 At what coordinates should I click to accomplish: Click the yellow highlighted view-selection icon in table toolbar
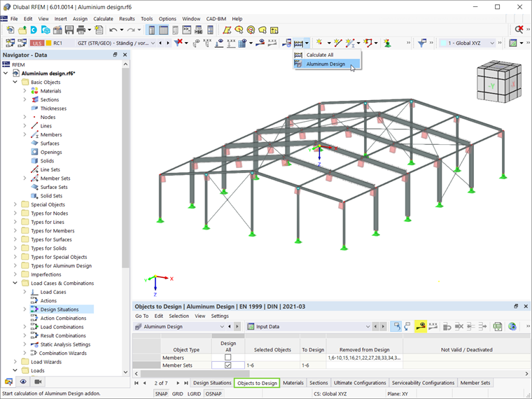[421, 326]
